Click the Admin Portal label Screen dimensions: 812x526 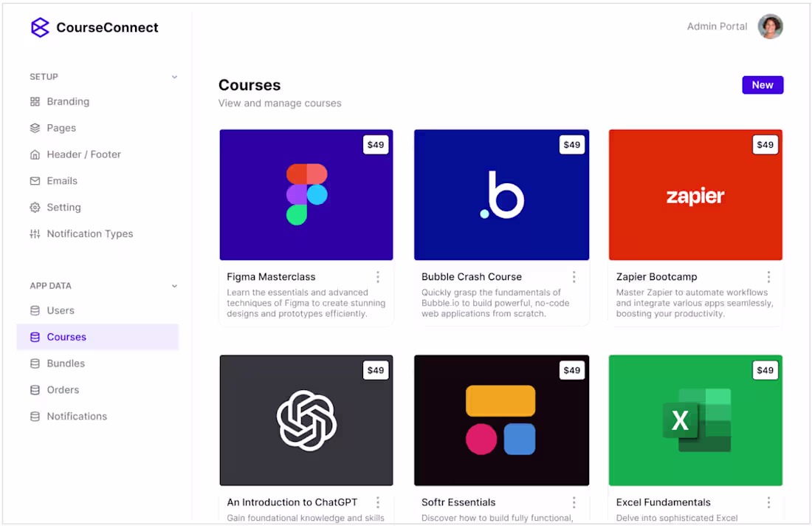(x=717, y=27)
